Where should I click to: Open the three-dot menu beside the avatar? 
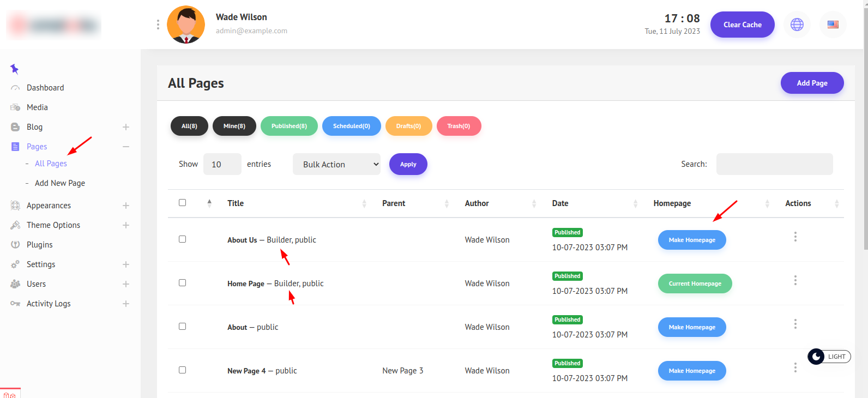point(158,25)
